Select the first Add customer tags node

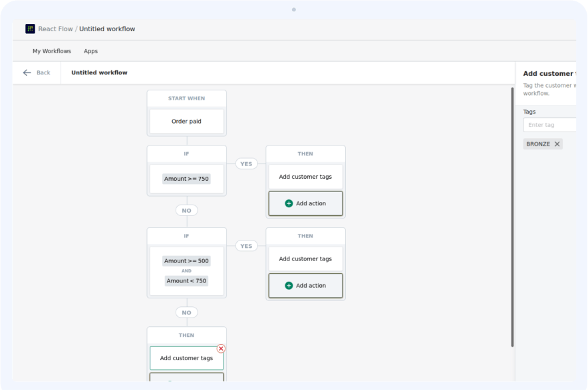(305, 177)
